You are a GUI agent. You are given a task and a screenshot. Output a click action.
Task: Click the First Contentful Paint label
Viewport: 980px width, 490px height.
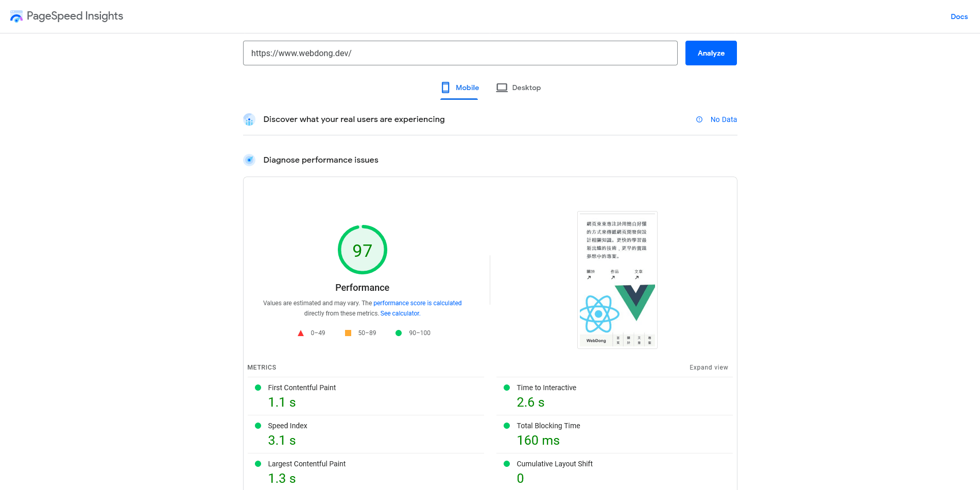click(x=302, y=388)
